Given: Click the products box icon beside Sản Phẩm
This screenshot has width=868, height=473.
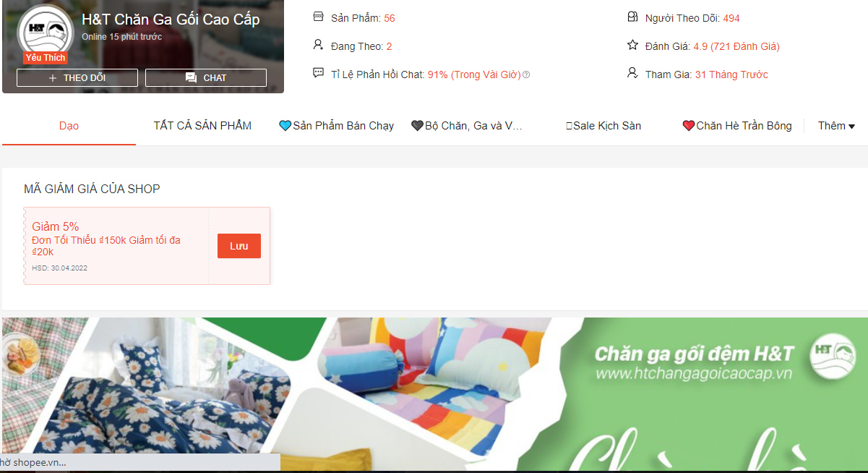Looking at the screenshot, I should click(x=318, y=17).
